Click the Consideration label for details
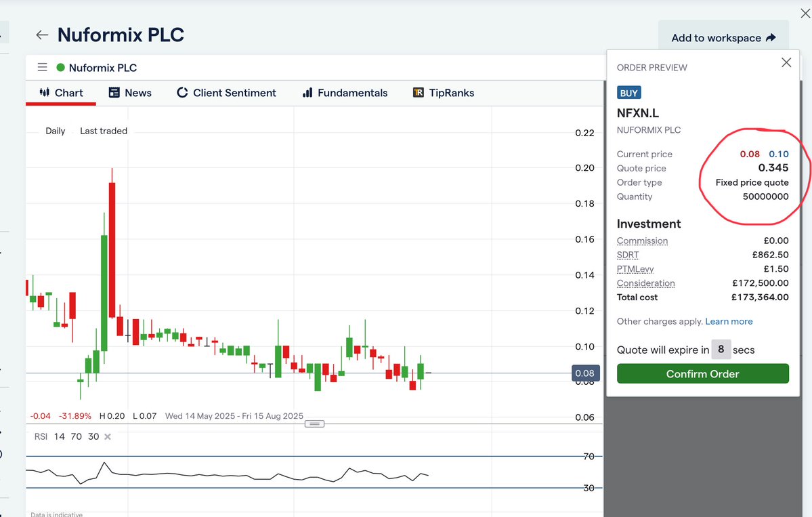This screenshot has height=517, width=812. coord(646,283)
